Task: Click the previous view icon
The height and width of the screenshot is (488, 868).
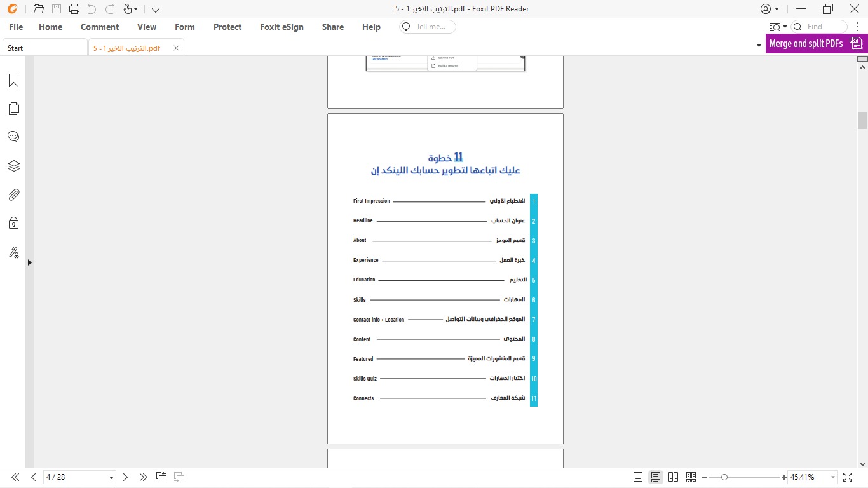Action: (x=161, y=477)
